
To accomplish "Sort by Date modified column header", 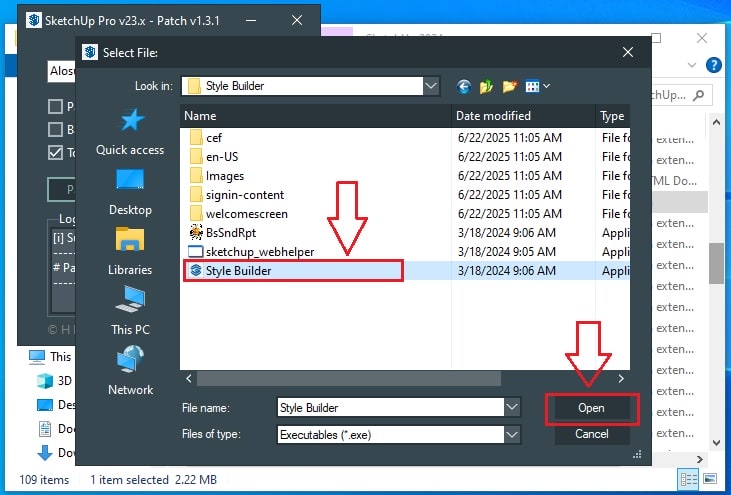I will click(524, 116).
